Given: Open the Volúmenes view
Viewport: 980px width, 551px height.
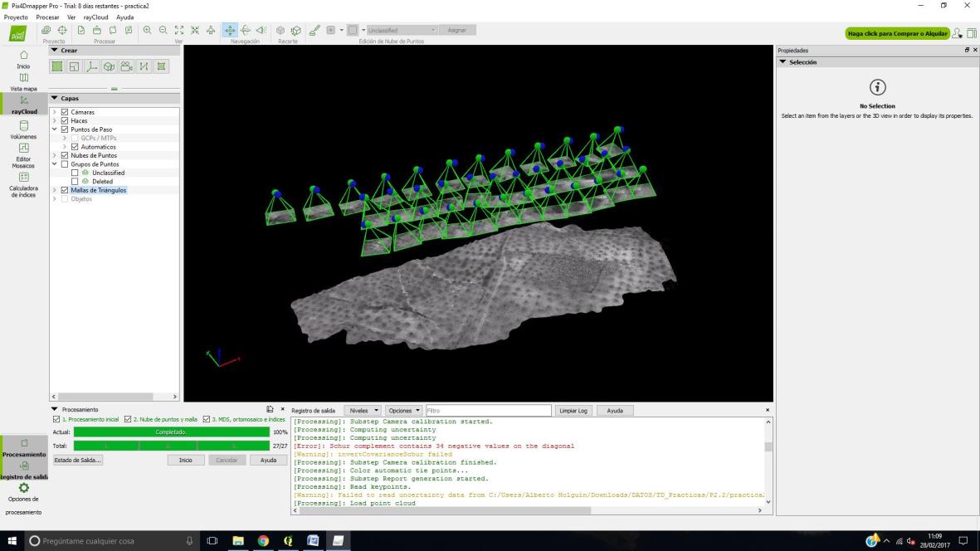Looking at the screenshot, I should pos(24,130).
